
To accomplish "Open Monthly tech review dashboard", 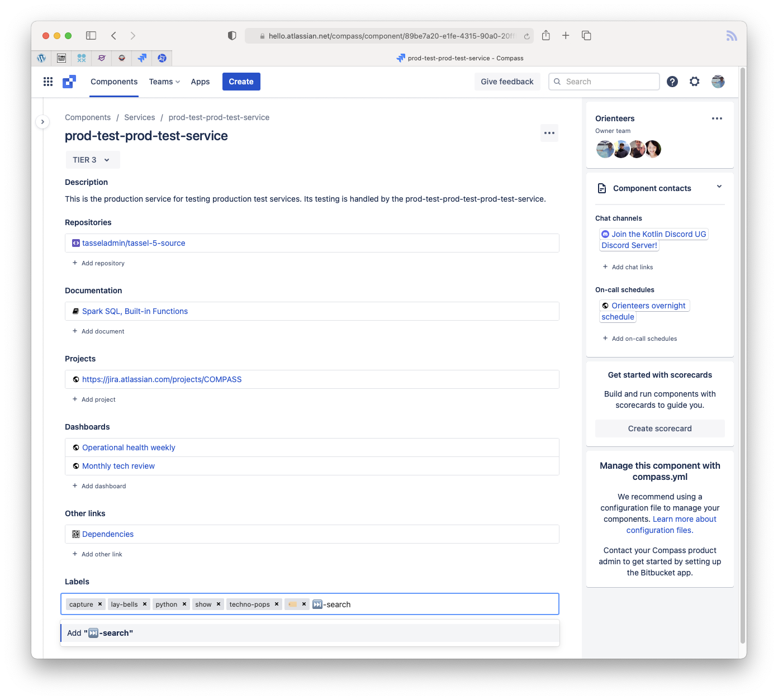I will tap(118, 466).
